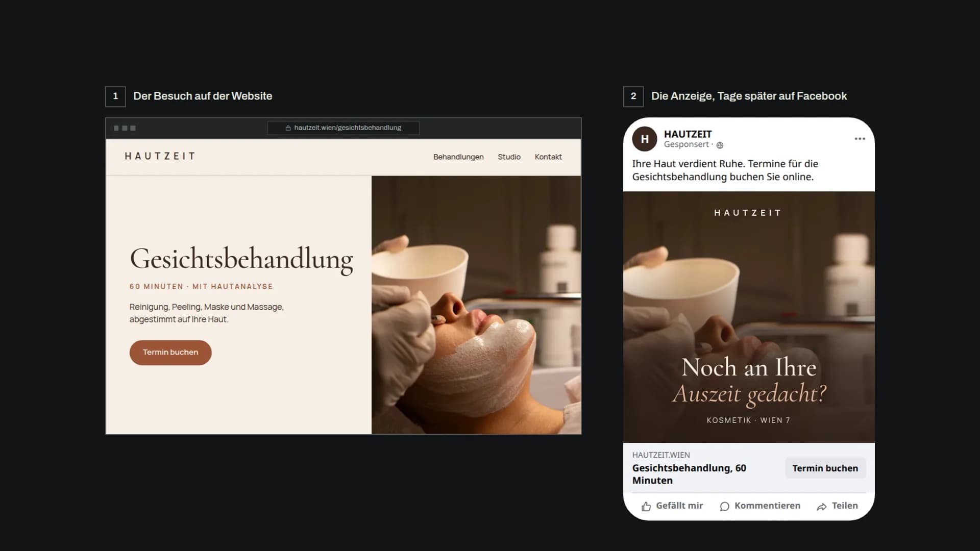Image resolution: width=980 pixels, height=551 pixels.
Task: Click the Gefällt mir label
Action: pyautogui.click(x=679, y=506)
